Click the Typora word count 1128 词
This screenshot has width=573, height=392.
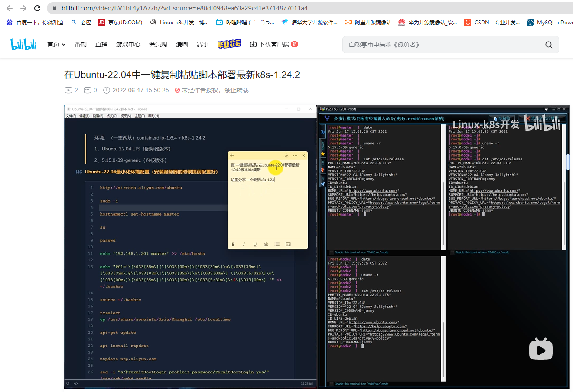coord(306,383)
